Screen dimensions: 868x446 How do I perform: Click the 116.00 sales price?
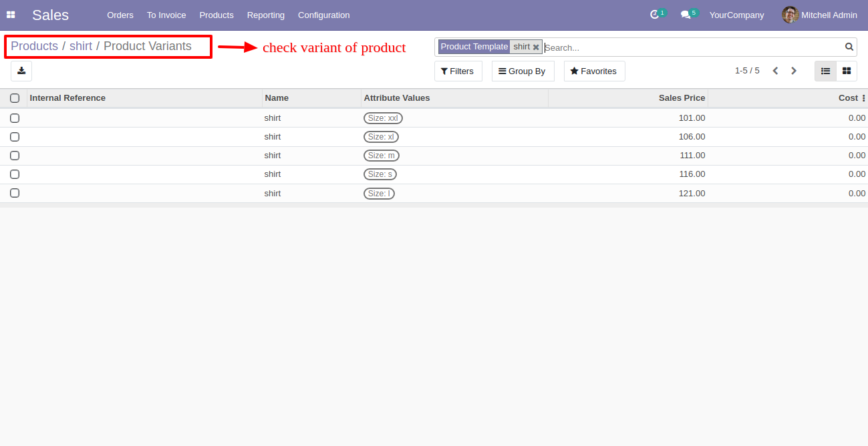tap(692, 174)
